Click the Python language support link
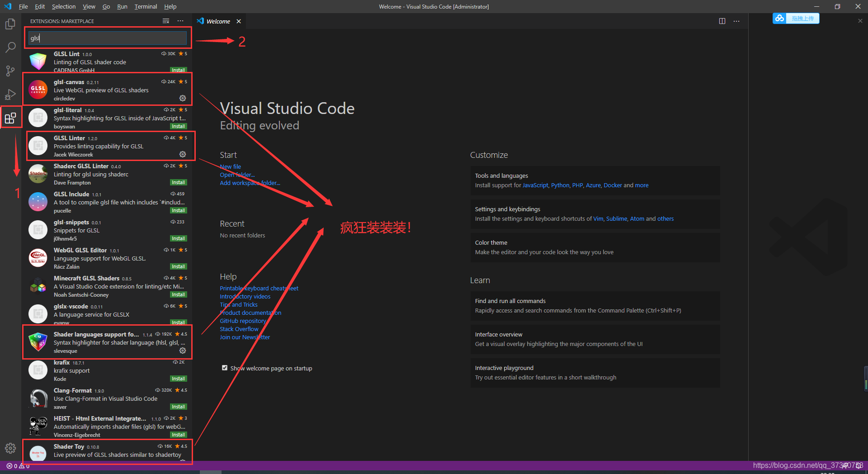Screen dimensions: 868x474 pos(560,185)
